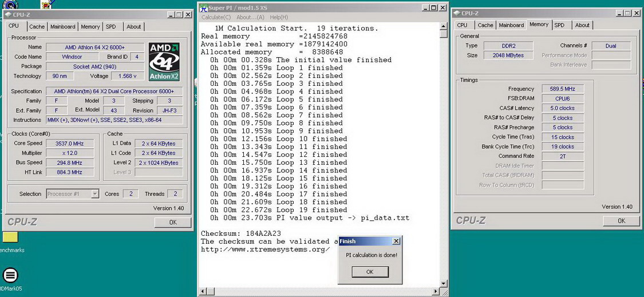644x297 pixels.
Task: Click the Voltage 1.568 v field
Action: coord(127,76)
